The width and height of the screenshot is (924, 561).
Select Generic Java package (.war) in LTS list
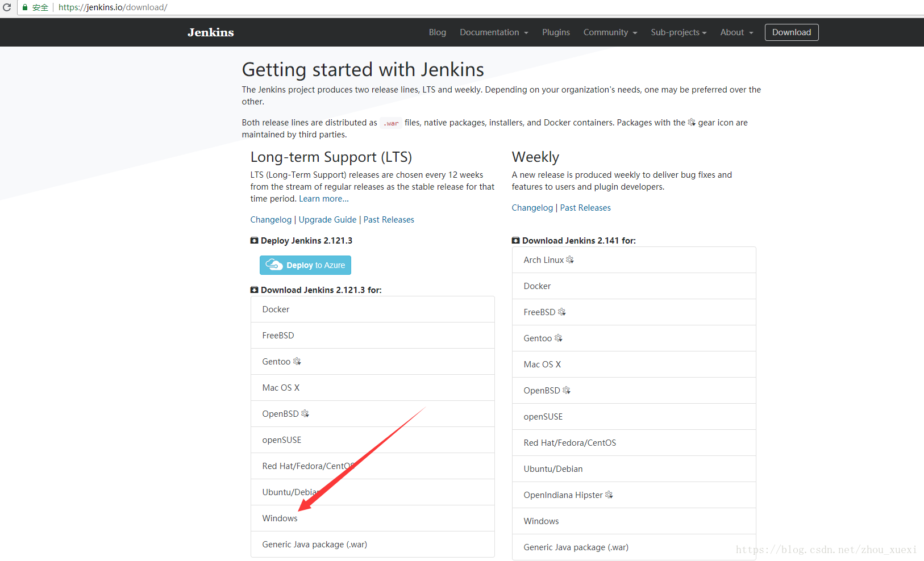pyautogui.click(x=373, y=545)
